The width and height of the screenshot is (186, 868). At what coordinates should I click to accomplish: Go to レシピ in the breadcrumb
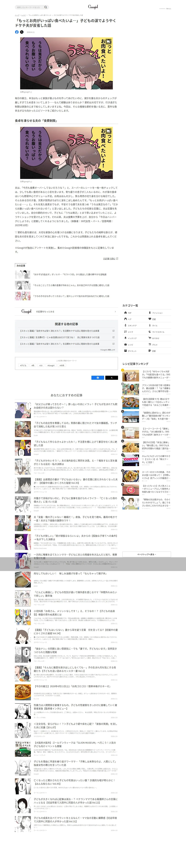tap(24, 15)
